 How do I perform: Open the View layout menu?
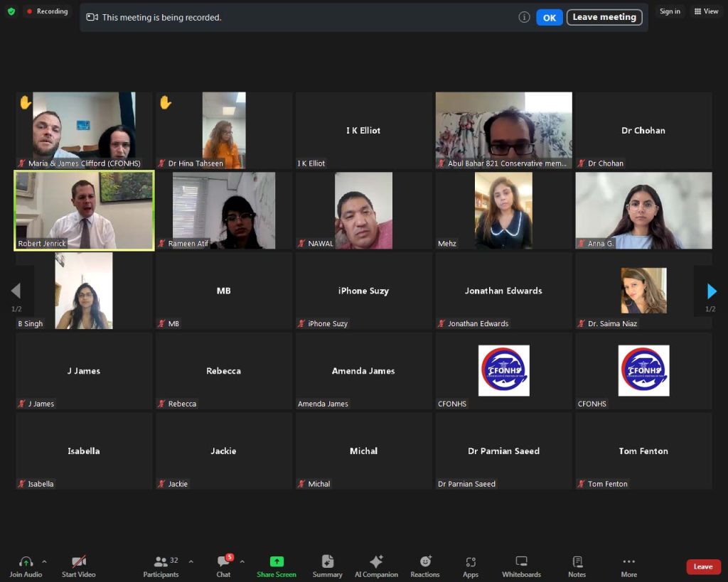tap(706, 11)
